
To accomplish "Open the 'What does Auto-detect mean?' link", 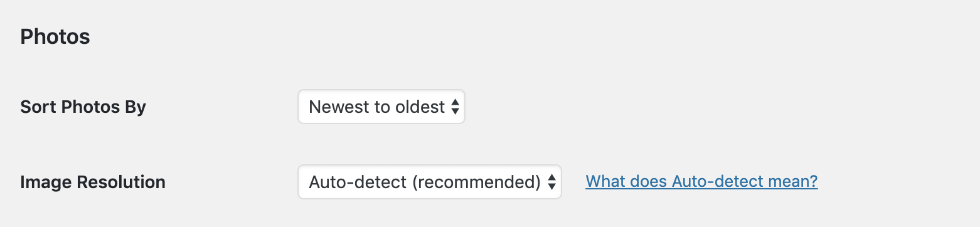I will point(701,182).
